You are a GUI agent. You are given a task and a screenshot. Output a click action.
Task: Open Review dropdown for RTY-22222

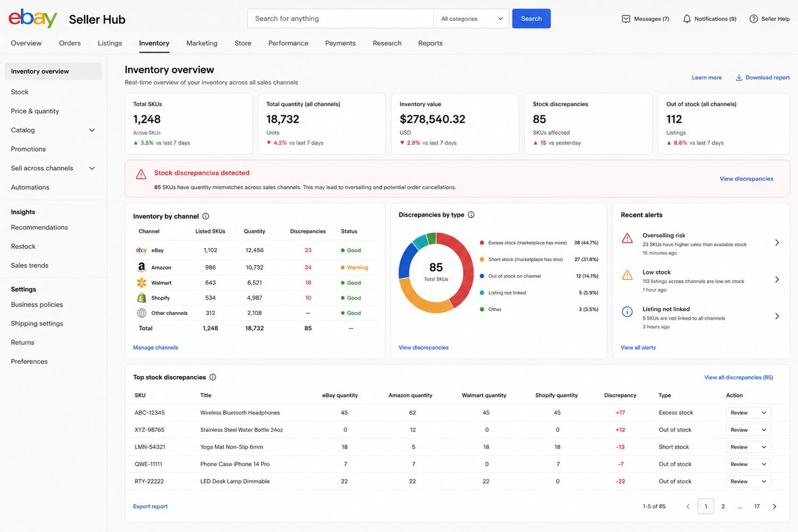[x=748, y=481]
